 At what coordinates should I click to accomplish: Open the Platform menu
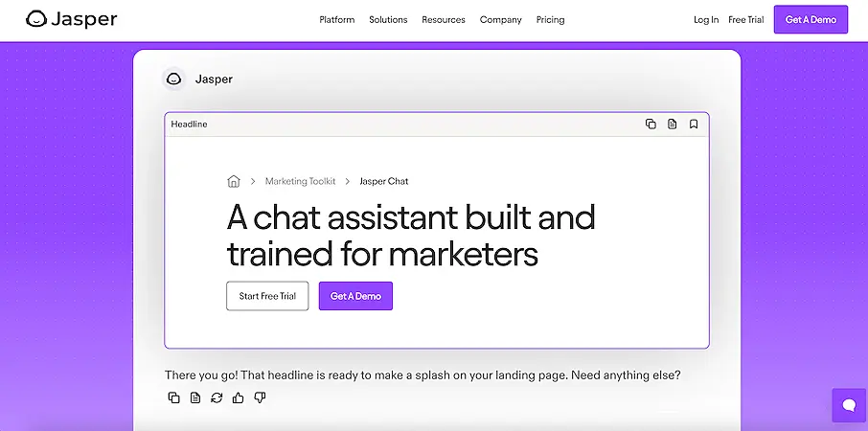tap(336, 20)
